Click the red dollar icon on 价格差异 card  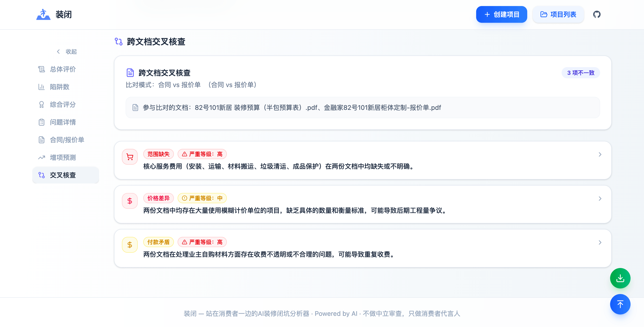coord(130,201)
